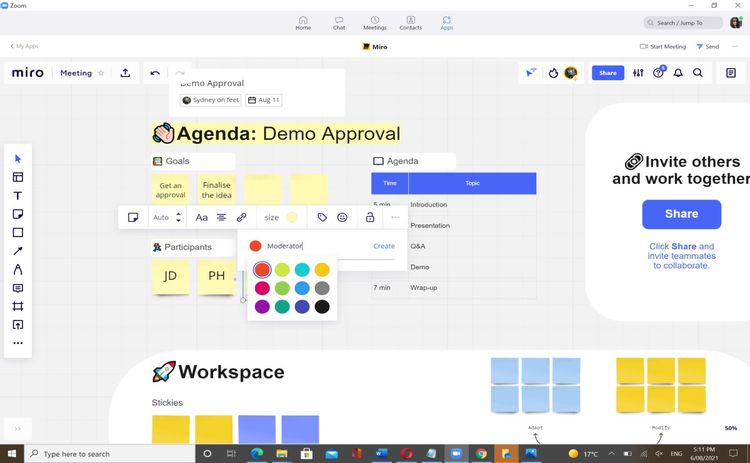Pick the gray tag color
750x463 pixels.
pos(322,288)
